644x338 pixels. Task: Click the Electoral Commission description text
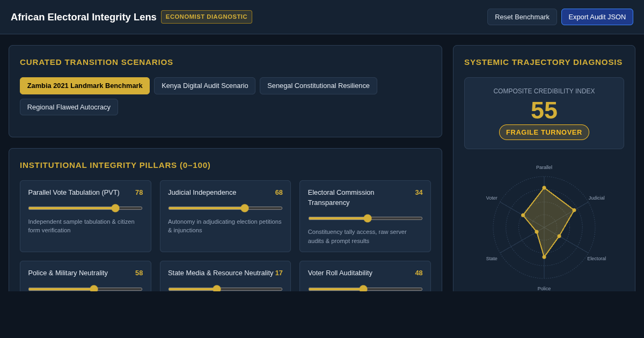[x=357, y=236]
